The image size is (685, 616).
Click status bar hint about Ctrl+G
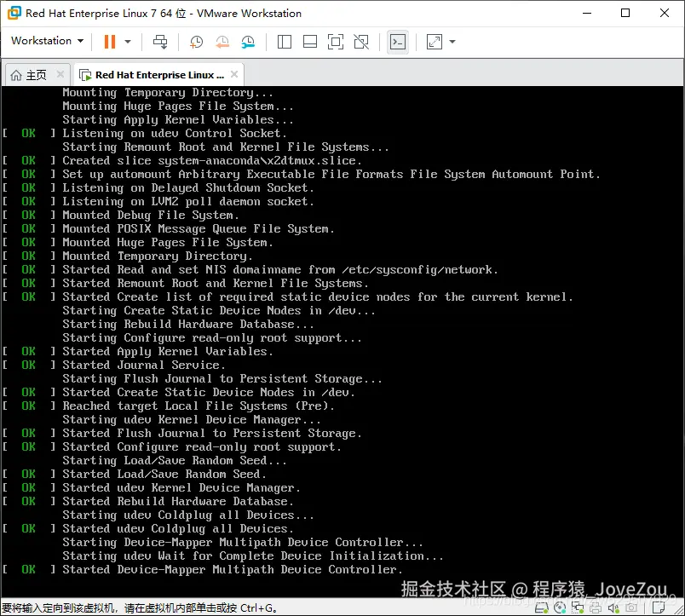[140, 607]
